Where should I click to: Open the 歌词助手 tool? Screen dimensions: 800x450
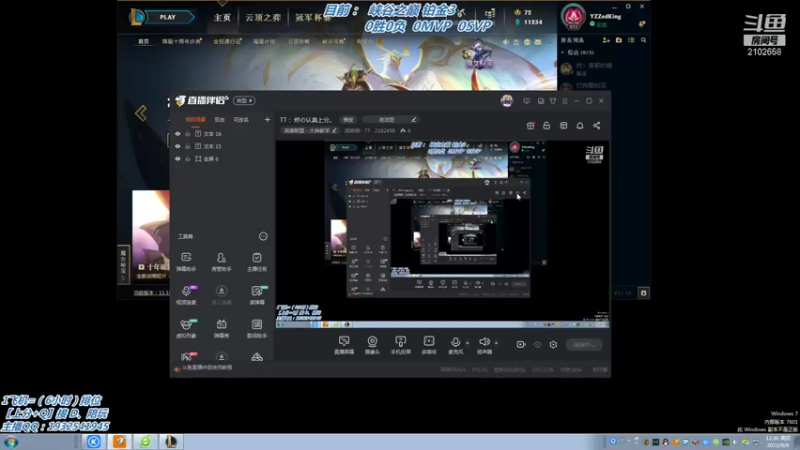257,329
